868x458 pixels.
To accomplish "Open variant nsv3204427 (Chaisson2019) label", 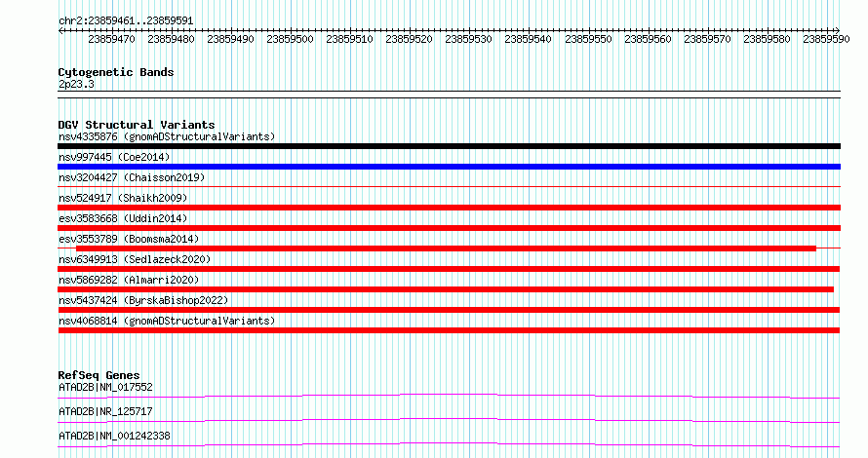I will click(132, 177).
